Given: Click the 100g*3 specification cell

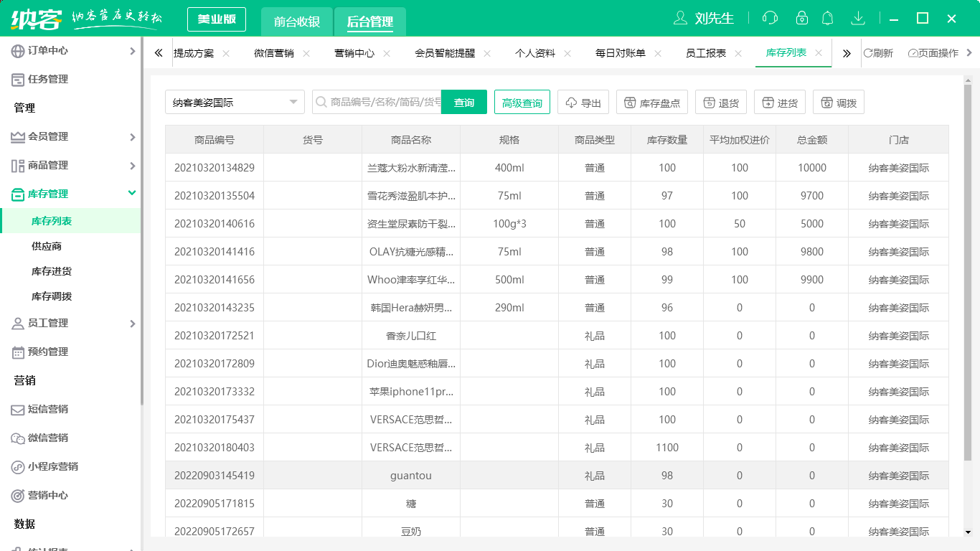Looking at the screenshot, I should [509, 223].
